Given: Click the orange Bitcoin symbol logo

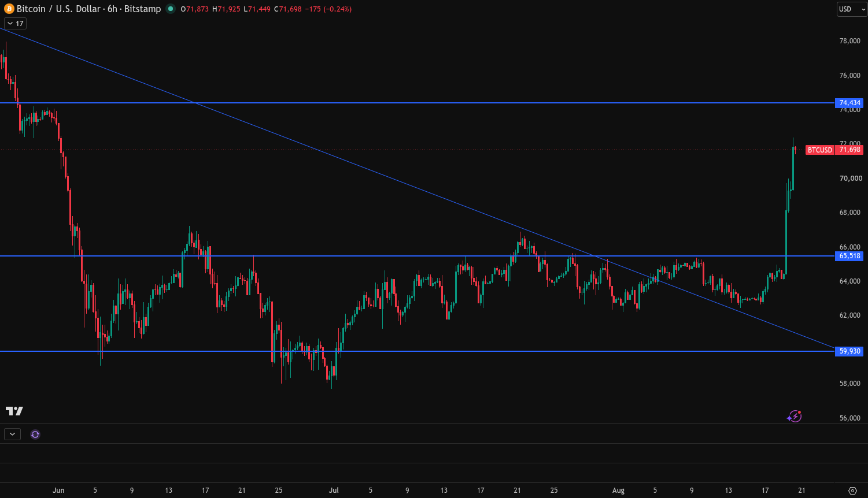Looking at the screenshot, I should pos(9,9).
